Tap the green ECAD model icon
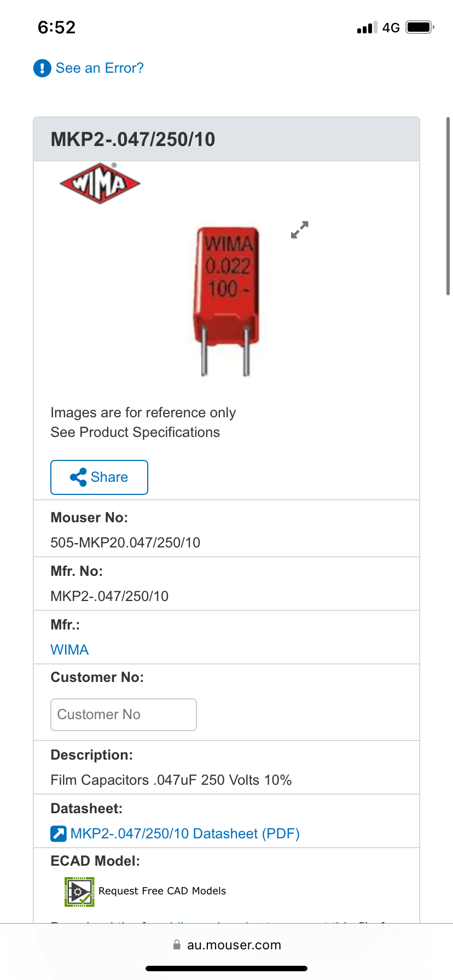Viewport: 453px width, 980px height. (x=79, y=891)
